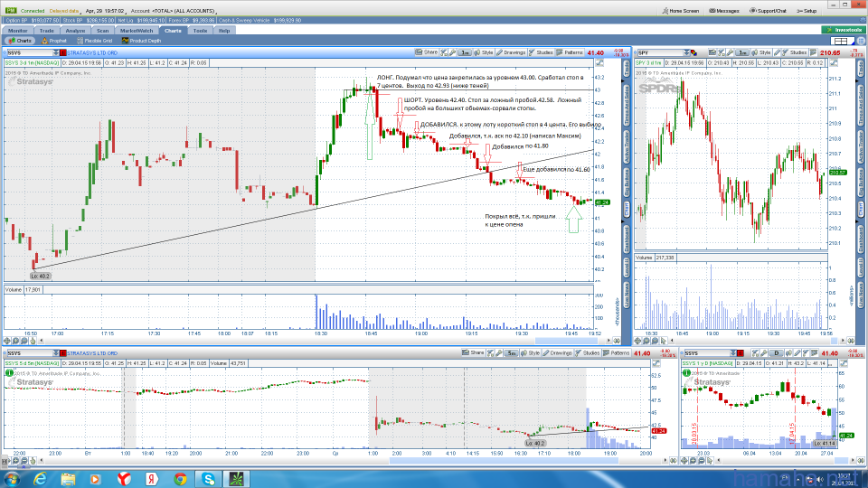This screenshot has width=868, height=488.
Task: Switch to the Analyze tab
Action: click(x=75, y=31)
